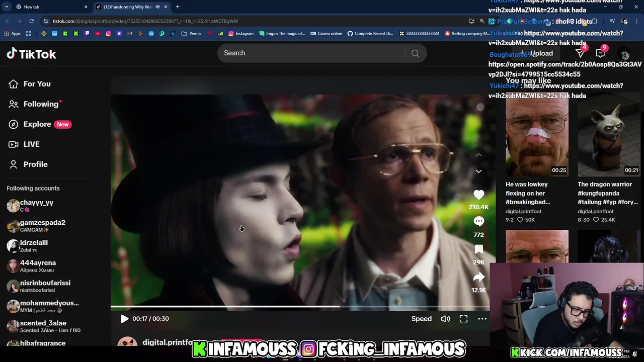Open nisrinboufarissi following account
Screen dimensions: 644x362
(39, 286)
